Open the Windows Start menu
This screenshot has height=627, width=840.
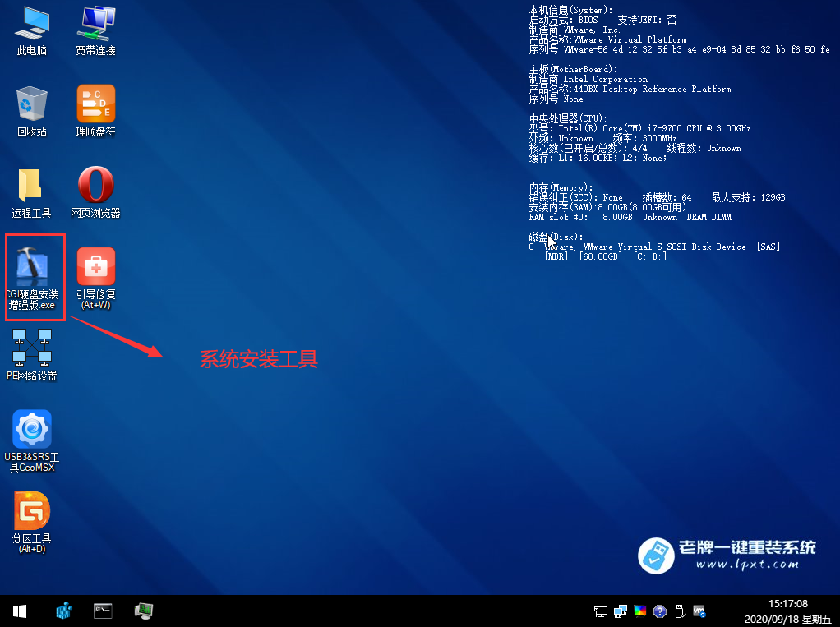click(x=19, y=611)
